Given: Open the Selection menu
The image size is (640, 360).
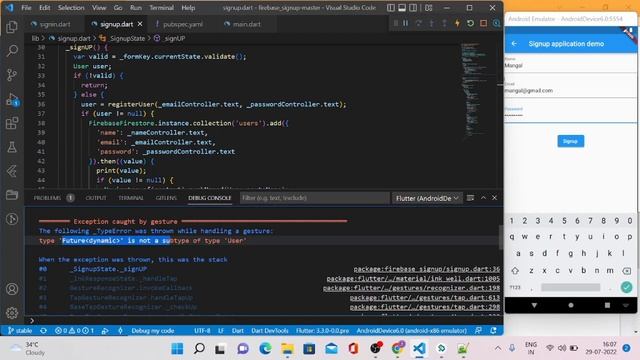Looking at the screenshot, I should pos(71,8).
